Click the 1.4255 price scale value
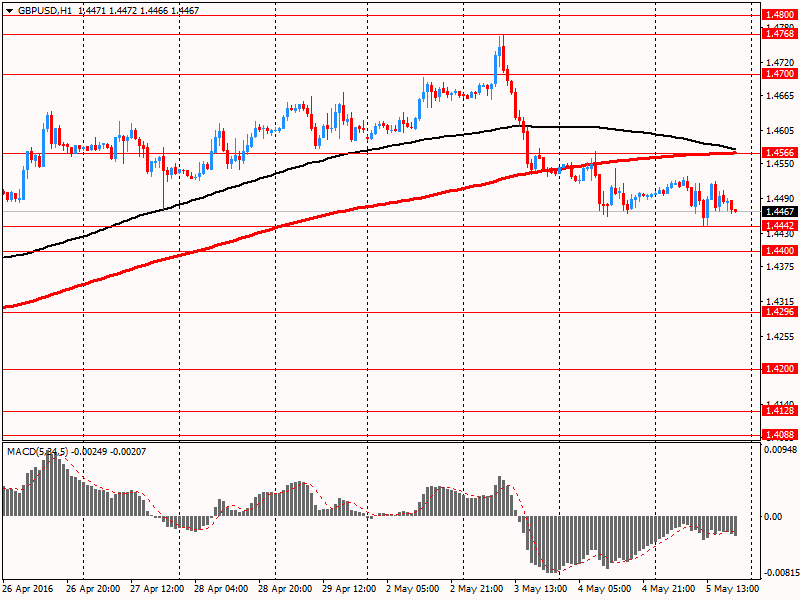Screen dimensions: 800x600 pyautogui.click(x=781, y=337)
